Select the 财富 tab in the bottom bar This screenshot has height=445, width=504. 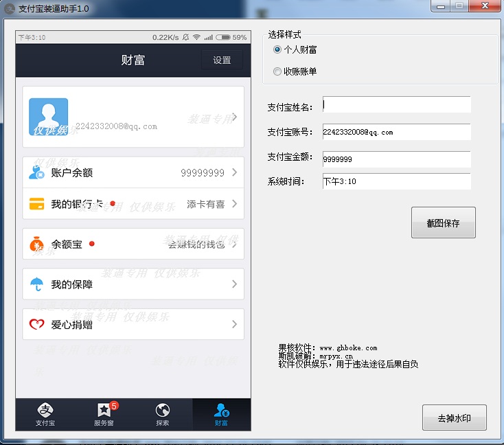(x=221, y=414)
